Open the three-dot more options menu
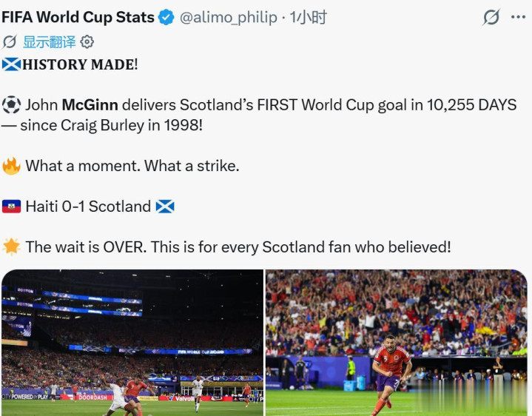This screenshot has height=416, width=532. coord(518,17)
